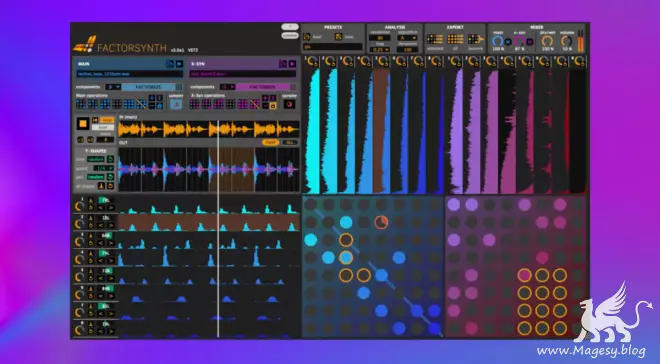Mute the main channel in MIXER
Image resolution: width=660 pixels, height=364 pixels.
[x=508, y=42]
